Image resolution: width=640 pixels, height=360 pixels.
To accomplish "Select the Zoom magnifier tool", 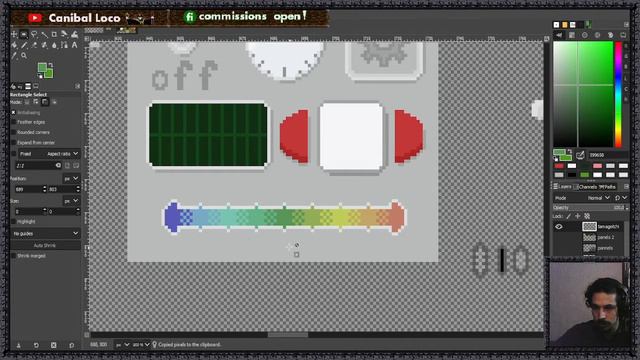I will click(24, 55).
